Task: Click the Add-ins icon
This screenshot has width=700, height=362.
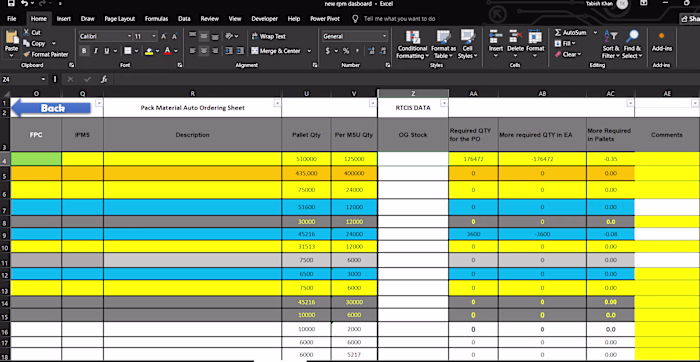Action: (x=662, y=37)
